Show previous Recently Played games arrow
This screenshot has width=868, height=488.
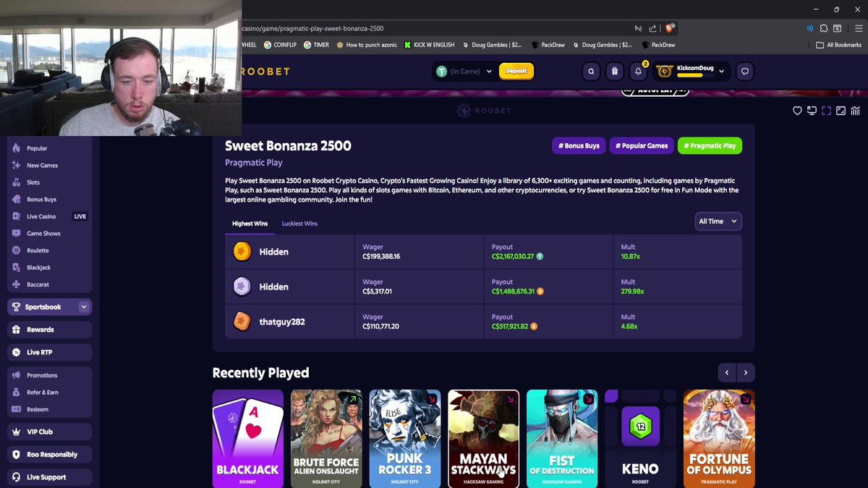click(727, 372)
